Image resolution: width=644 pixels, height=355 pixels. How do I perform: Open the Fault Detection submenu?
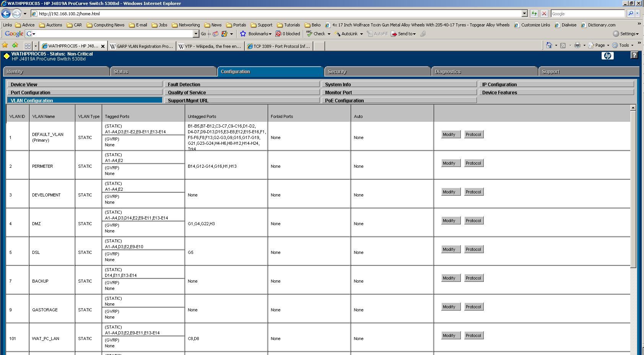[242, 84]
